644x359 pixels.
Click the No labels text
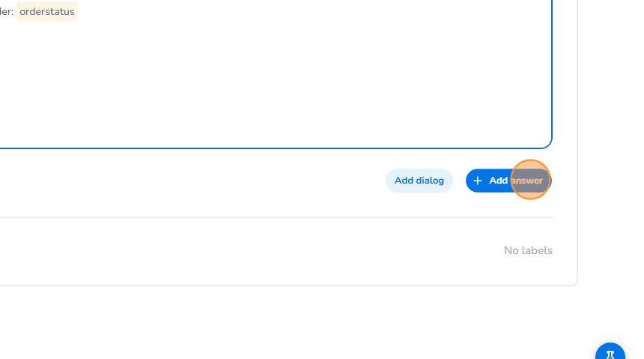pyautogui.click(x=528, y=250)
